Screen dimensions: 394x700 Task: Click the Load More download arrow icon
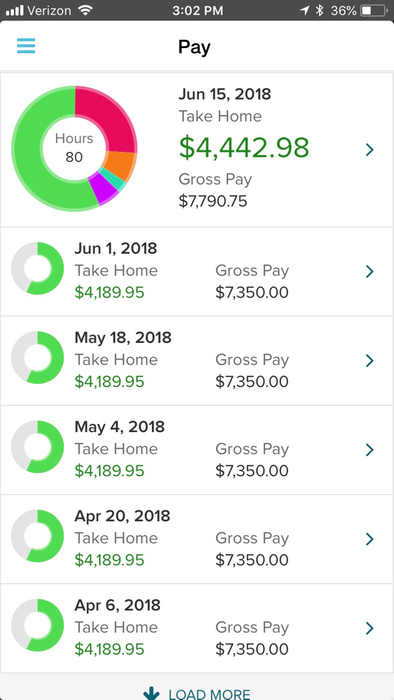click(x=151, y=693)
